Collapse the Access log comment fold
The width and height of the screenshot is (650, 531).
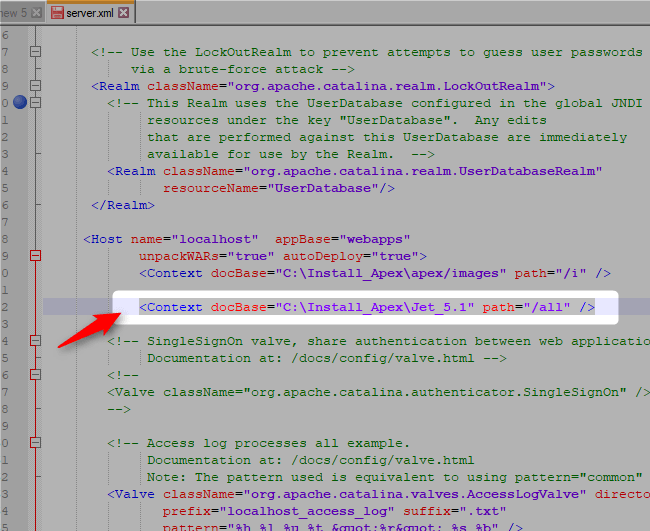tap(36, 443)
